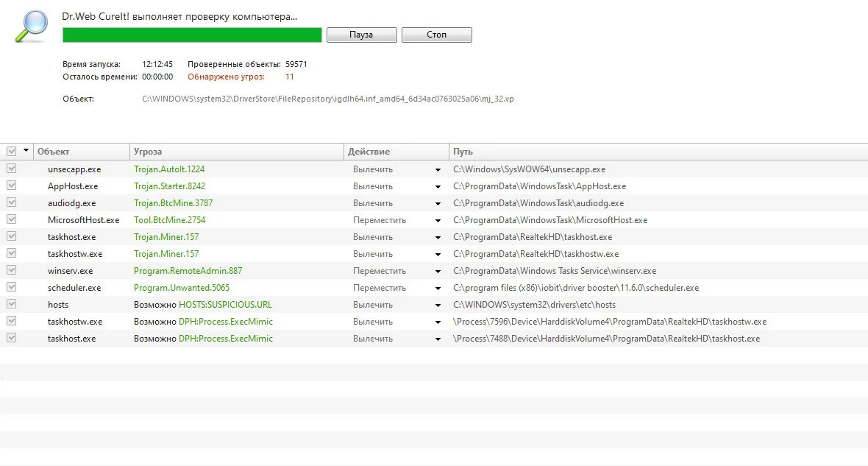The height and width of the screenshot is (466, 868).
Task: Select the hosts object name
Action: tap(58, 305)
